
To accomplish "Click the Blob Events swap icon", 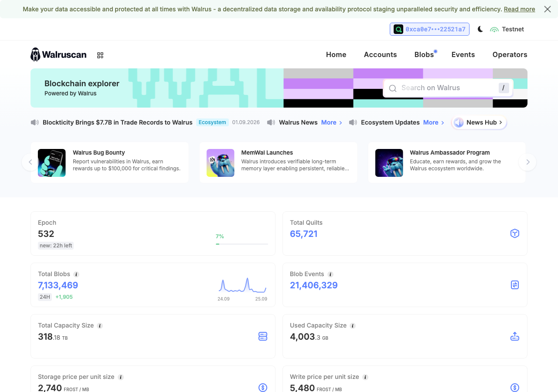I will [x=515, y=285].
